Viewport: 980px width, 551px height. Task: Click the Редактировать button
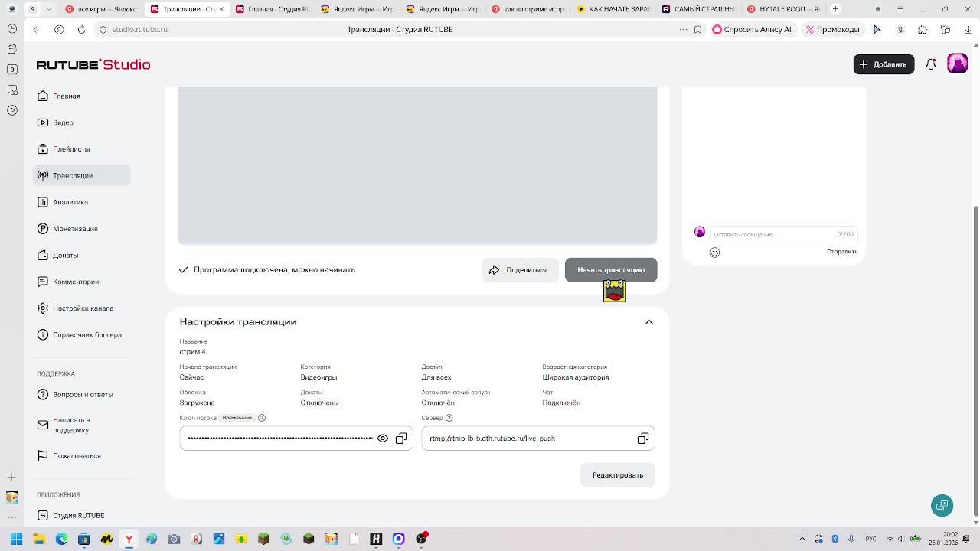tap(618, 475)
